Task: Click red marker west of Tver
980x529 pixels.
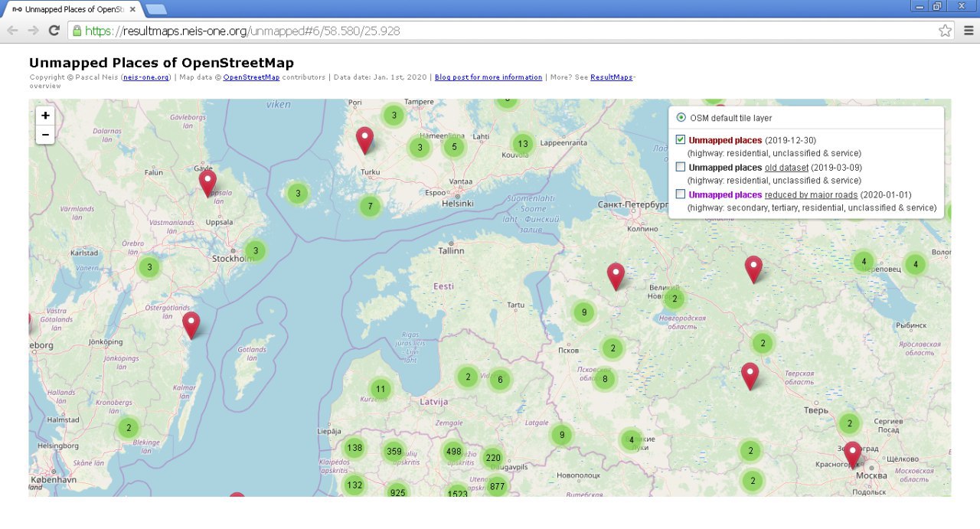Action: point(750,376)
